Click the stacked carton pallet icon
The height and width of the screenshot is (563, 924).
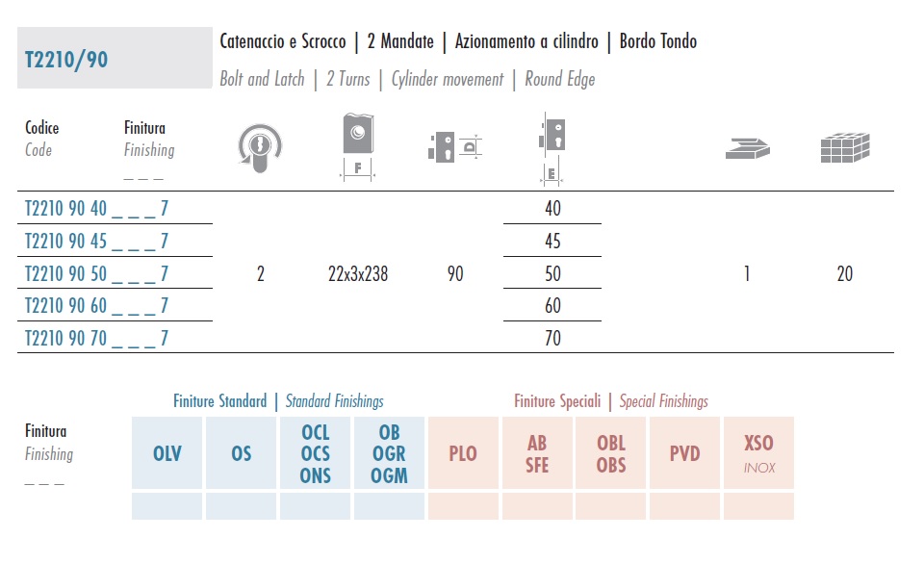tap(845, 147)
